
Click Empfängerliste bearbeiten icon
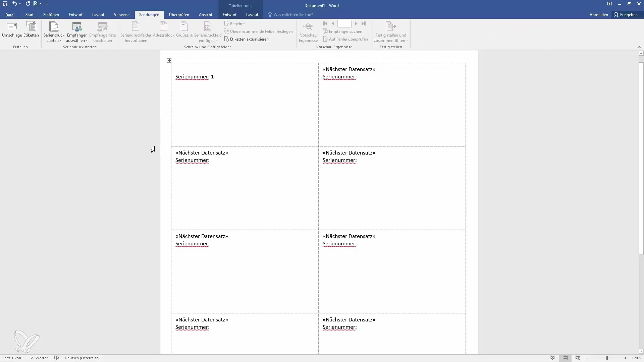pos(102,26)
